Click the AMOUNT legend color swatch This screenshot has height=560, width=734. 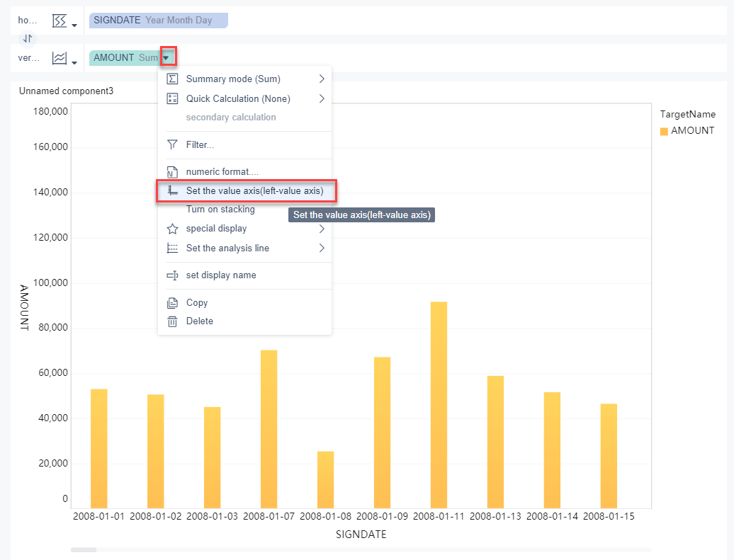click(x=664, y=132)
